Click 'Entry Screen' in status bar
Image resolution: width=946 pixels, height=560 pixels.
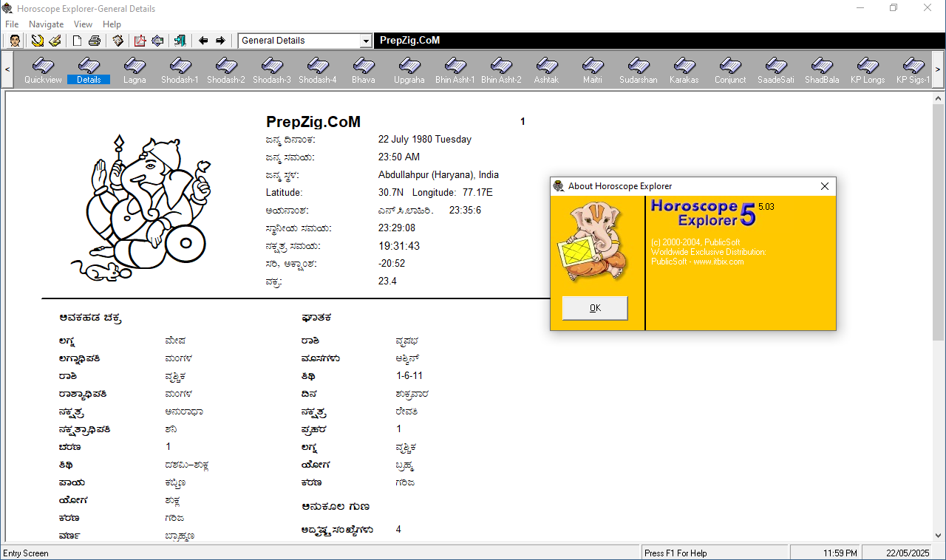click(26, 553)
